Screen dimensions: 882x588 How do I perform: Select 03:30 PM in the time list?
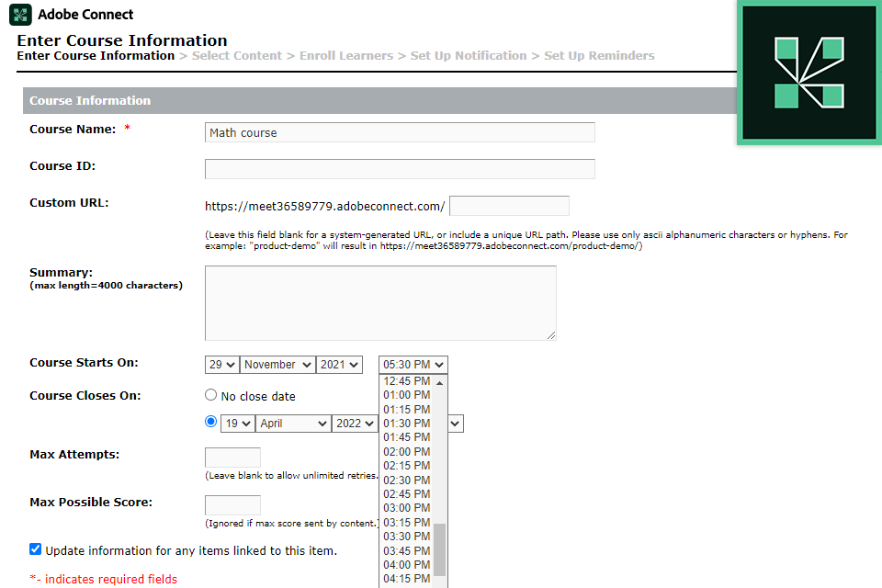[x=407, y=537]
